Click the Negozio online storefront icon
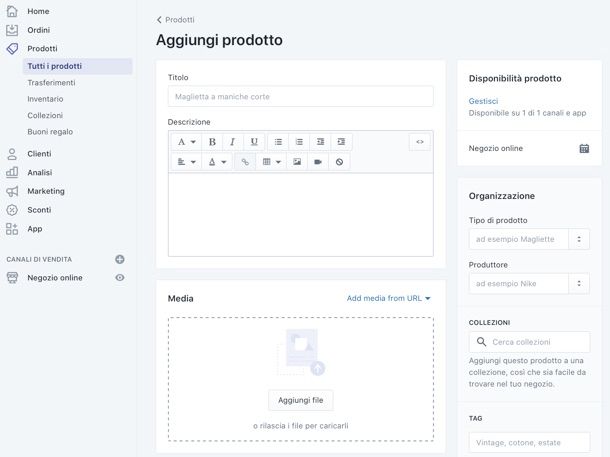The image size is (610, 457). pos(12,278)
